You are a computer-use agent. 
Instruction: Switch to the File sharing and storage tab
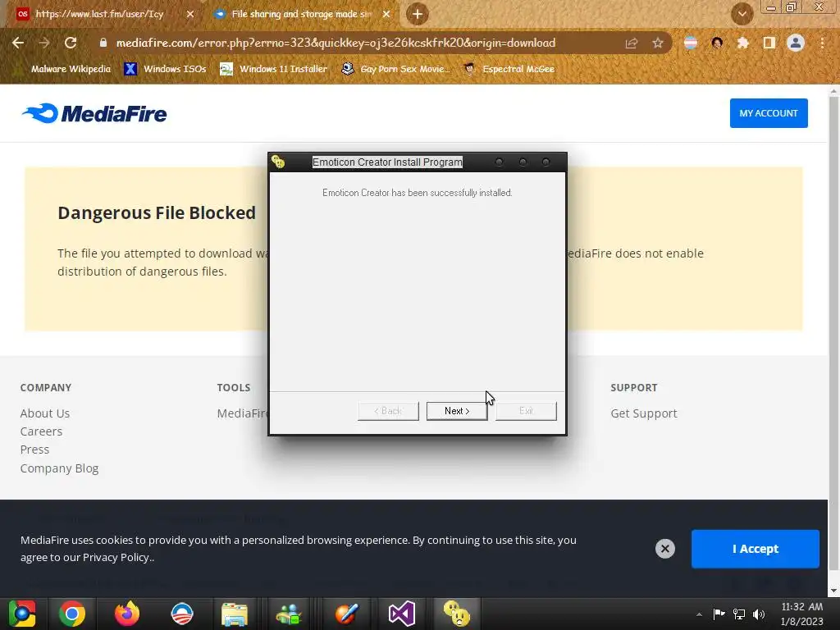click(x=301, y=14)
